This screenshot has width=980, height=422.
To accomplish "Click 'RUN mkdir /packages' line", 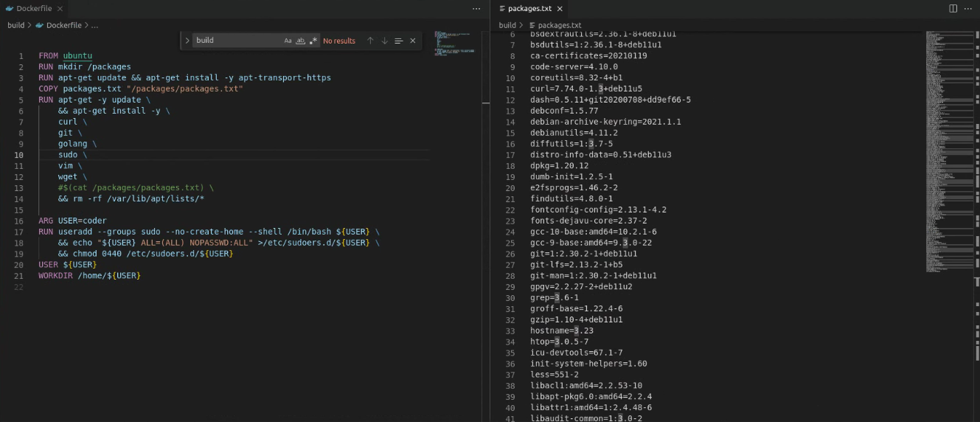I will [85, 67].
